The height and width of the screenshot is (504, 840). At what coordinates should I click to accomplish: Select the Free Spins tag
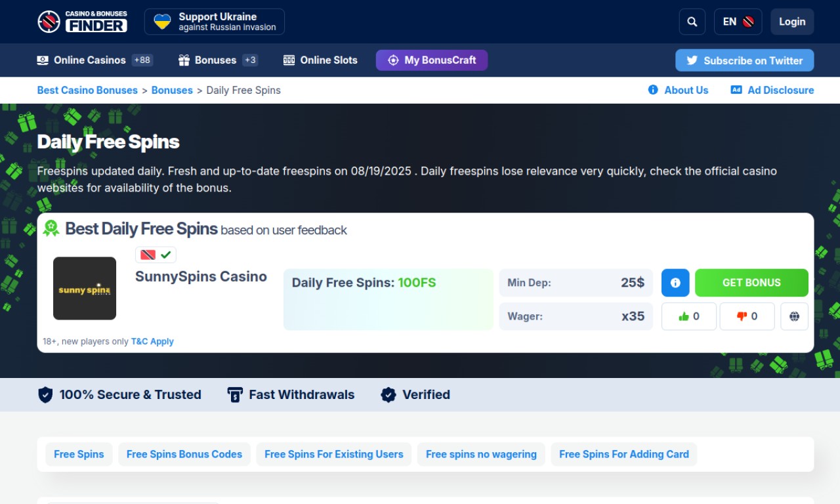79,454
